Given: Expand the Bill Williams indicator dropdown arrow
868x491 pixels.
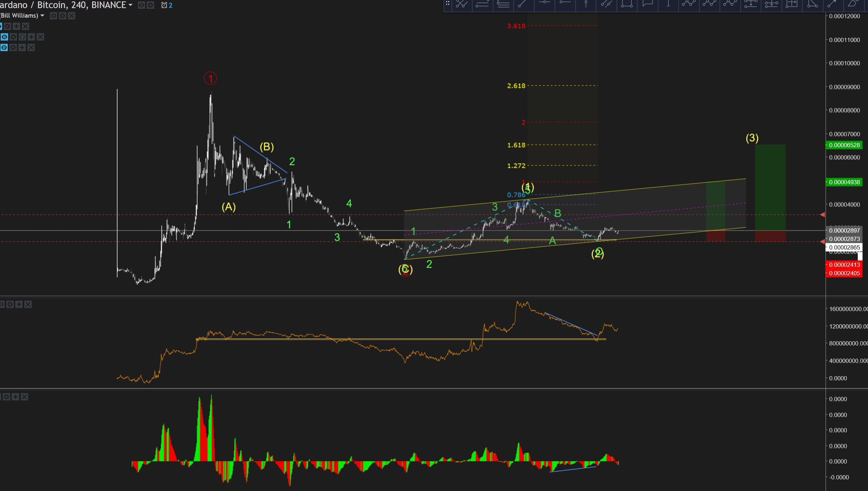Looking at the screenshot, I should [42, 16].
